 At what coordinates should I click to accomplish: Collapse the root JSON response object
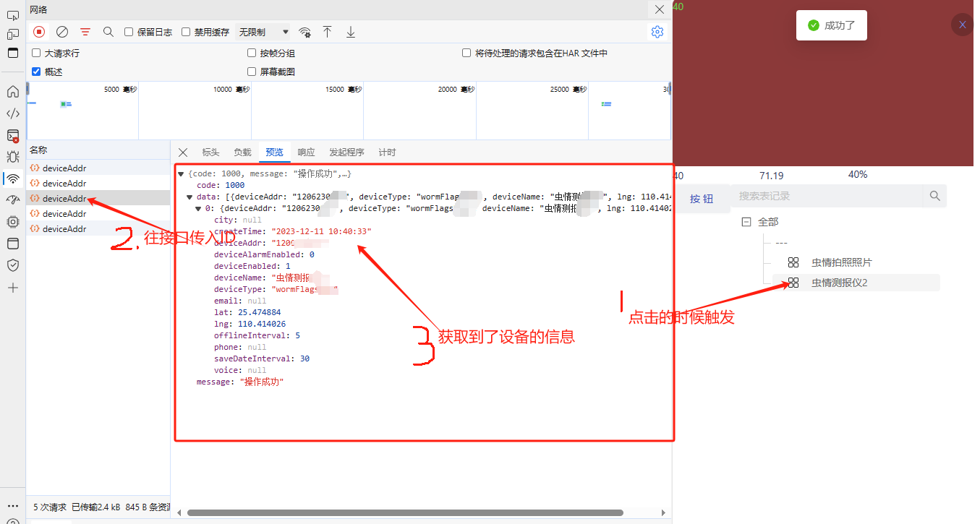click(181, 174)
